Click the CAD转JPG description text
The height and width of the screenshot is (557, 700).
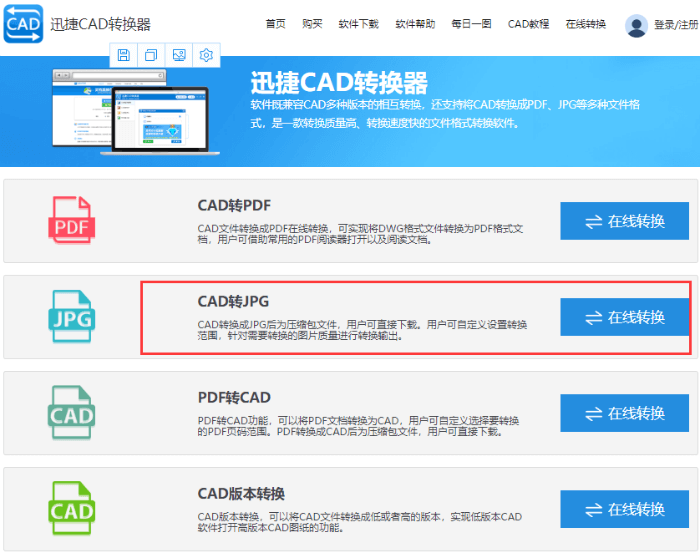pyautogui.click(x=362, y=330)
